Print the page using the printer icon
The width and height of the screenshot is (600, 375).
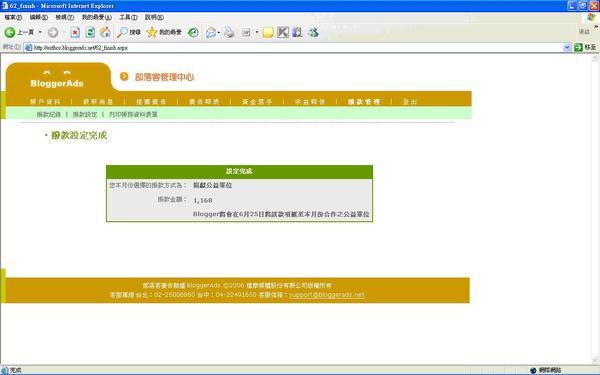pos(229,33)
